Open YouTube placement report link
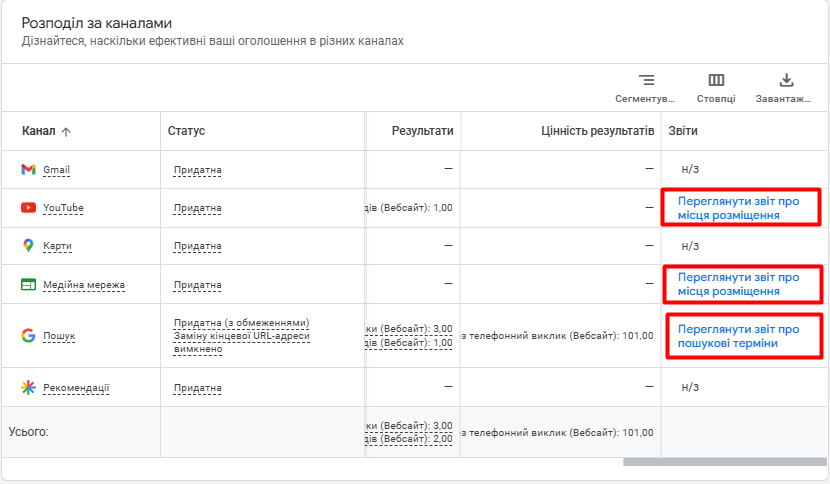 738,208
